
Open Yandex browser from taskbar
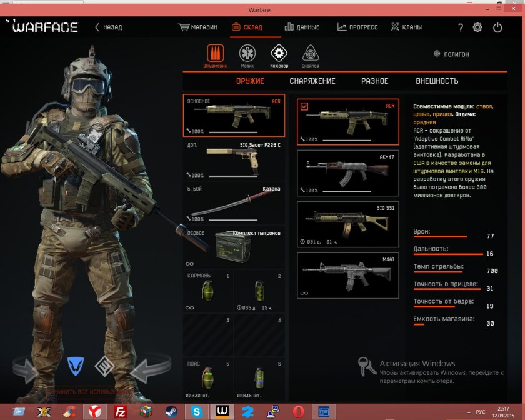point(95,412)
